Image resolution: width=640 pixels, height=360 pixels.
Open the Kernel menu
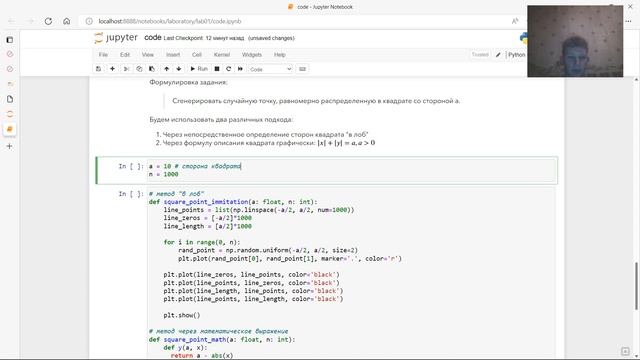point(222,55)
